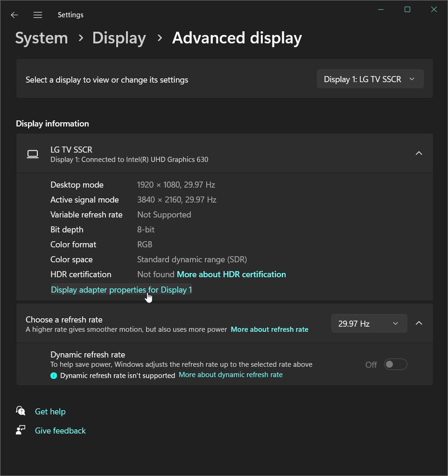Click the Give feedback person icon
The height and width of the screenshot is (476, 448).
(x=20, y=430)
